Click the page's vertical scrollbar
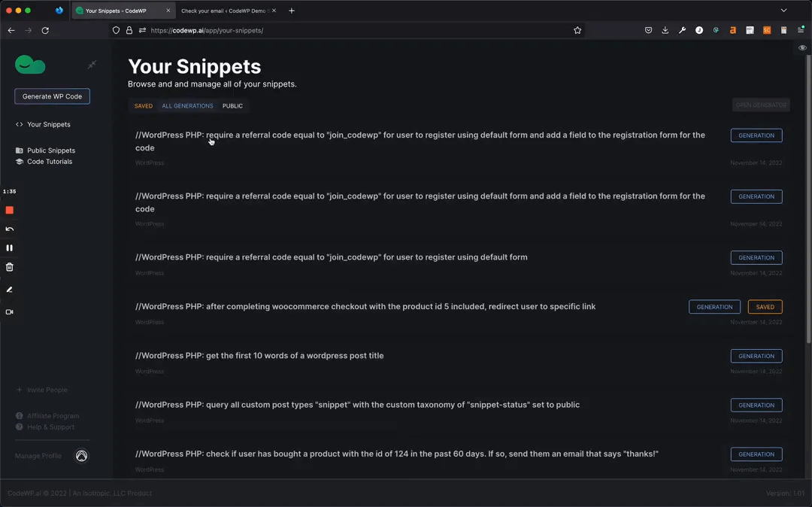This screenshot has width=812, height=507. point(808,188)
